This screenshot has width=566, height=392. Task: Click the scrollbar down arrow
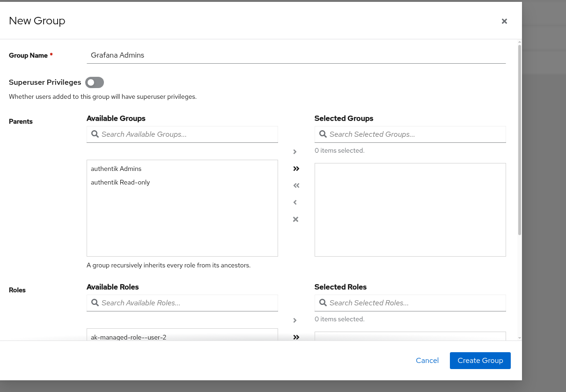(520, 338)
